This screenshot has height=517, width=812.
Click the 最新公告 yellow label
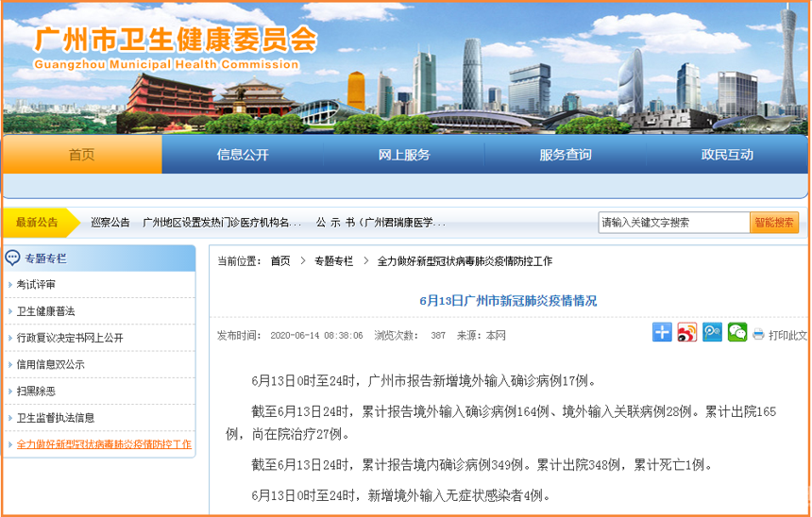pyautogui.click(x=37, y=223)
